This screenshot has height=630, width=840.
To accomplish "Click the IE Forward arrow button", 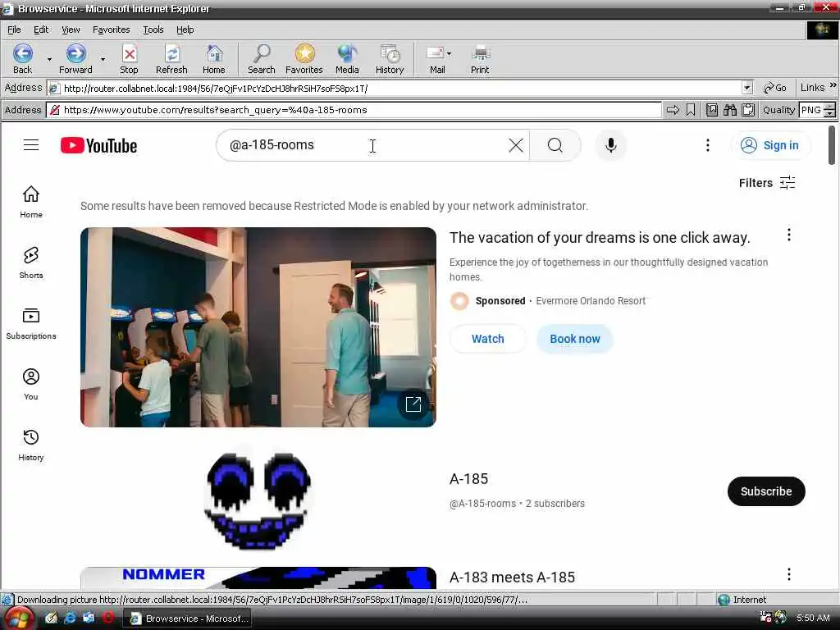I will [75, 59].
